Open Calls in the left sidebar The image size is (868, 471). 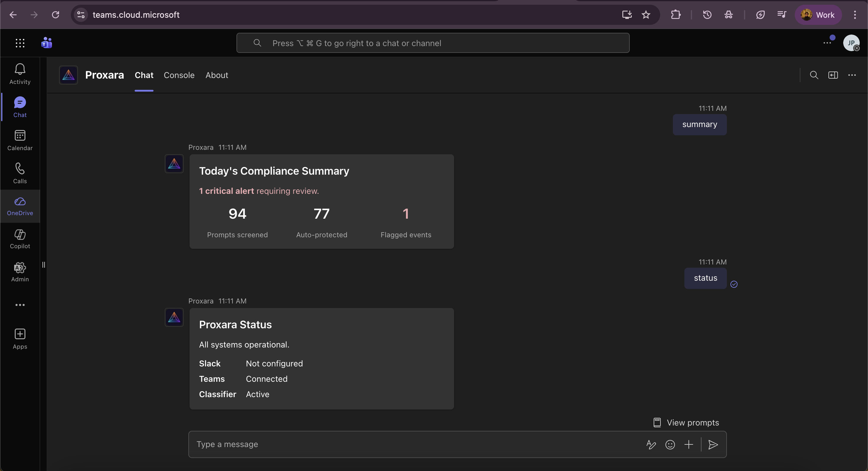pos(20,173)
